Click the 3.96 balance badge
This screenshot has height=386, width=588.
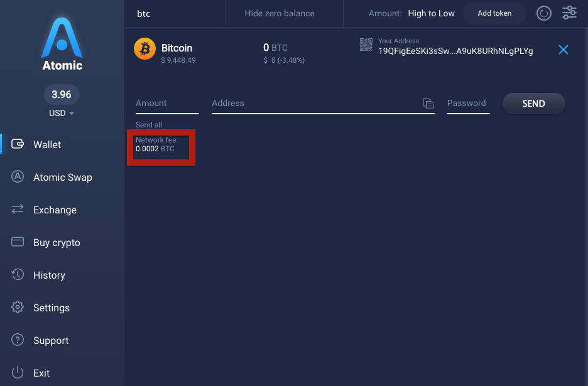point(62,94)
